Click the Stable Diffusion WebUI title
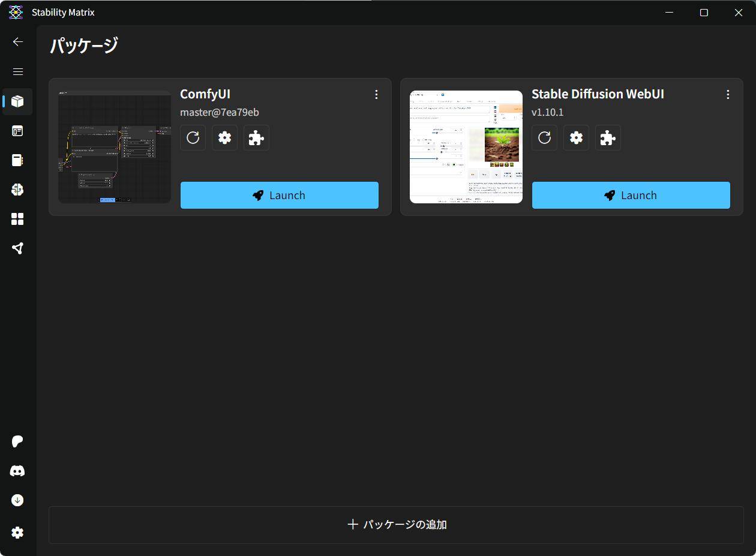 [x=598, y=94]
